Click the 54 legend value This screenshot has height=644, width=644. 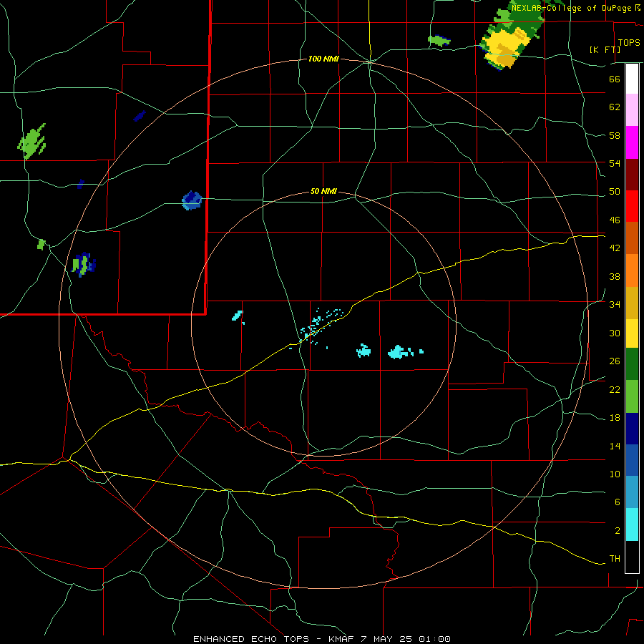[615, 163]
